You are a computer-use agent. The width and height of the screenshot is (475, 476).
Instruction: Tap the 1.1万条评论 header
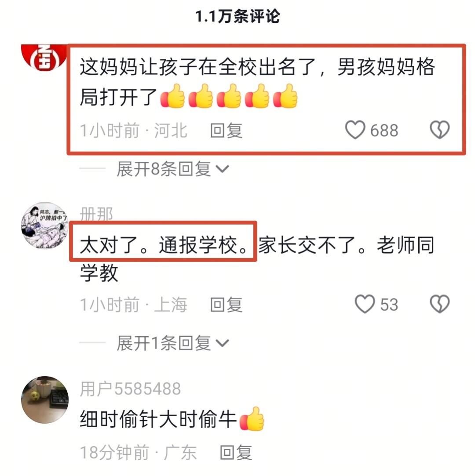coord(237,16)
